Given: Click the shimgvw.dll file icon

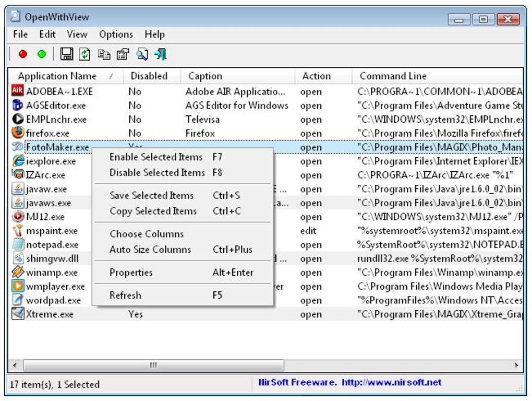Looking at the screenshot, I should click(18, 258).
